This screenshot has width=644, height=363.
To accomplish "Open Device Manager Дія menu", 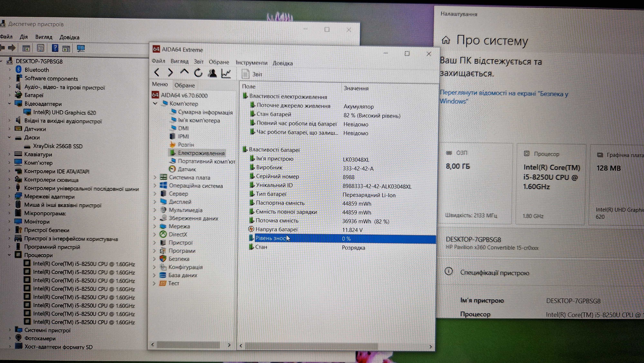I will [24, 37].
